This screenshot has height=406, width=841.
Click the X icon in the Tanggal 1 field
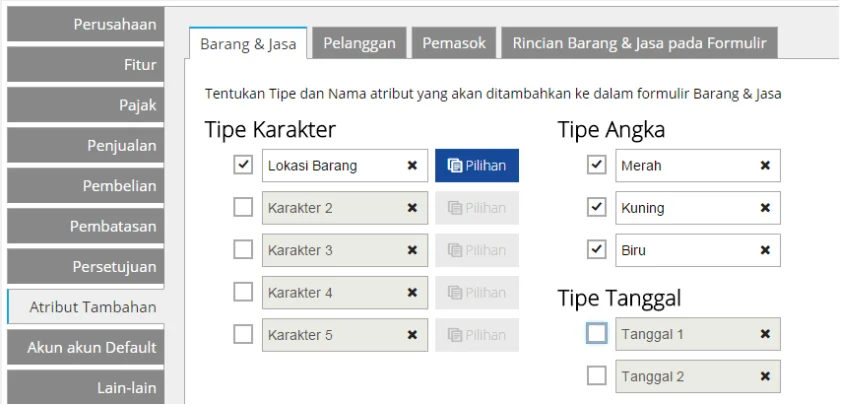point(765,334)
